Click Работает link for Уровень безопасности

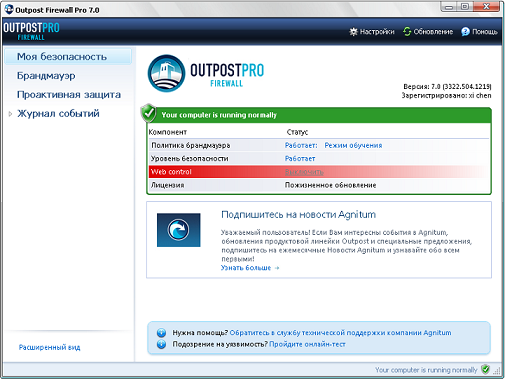300,159
